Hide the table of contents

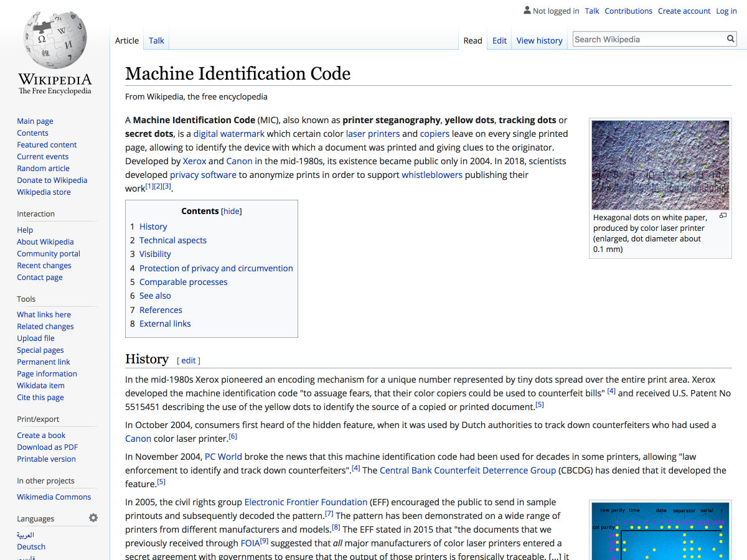point(232,211)
